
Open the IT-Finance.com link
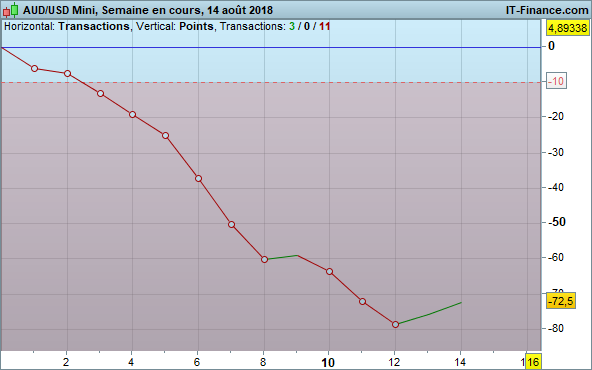click(547, 10)
